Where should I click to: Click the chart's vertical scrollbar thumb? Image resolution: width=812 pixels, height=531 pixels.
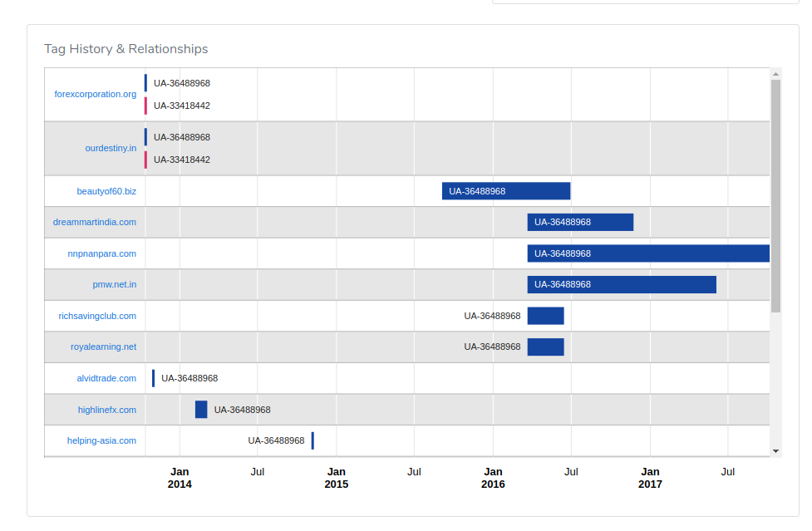[775, 196]
